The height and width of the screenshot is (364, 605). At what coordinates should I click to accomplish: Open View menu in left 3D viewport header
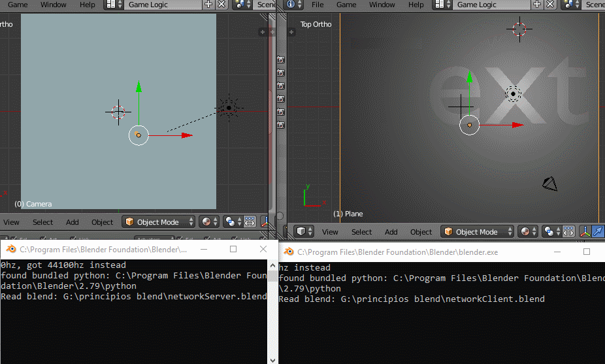11,222
